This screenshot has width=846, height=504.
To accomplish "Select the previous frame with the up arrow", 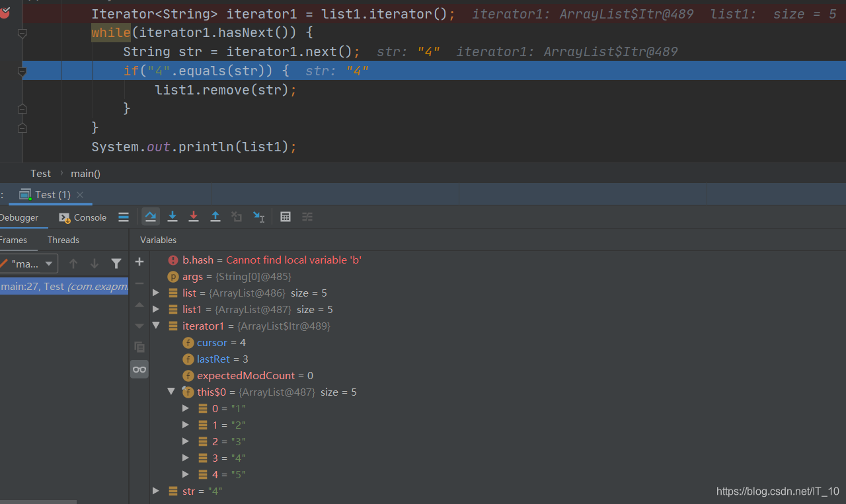I will [x=73, y=264].
